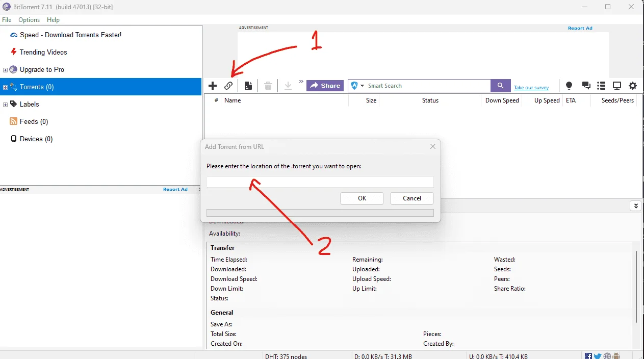
Task: Click the light bulb icon in toolbar
Action: (x=569, y=86)
